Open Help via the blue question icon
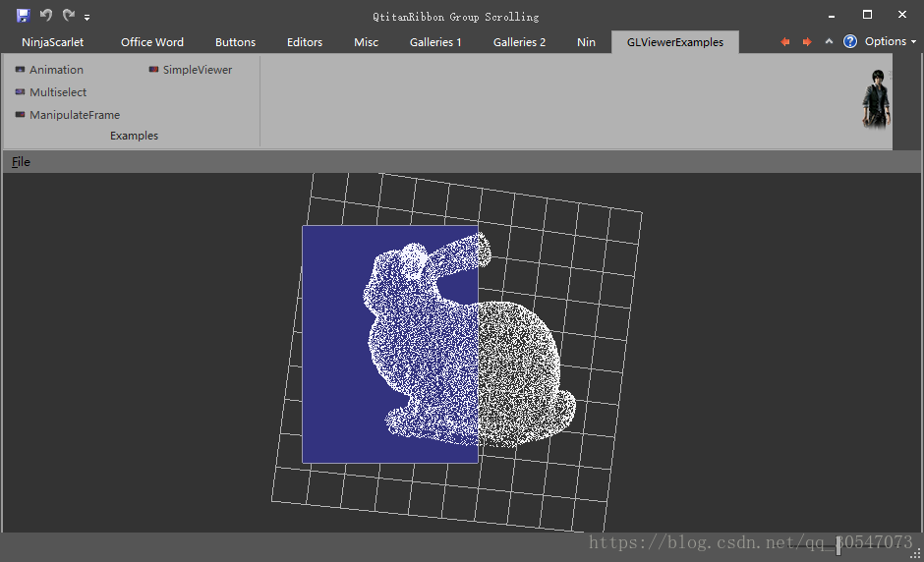924x562 pixels. pyautogui.click(x=849, y=41)
